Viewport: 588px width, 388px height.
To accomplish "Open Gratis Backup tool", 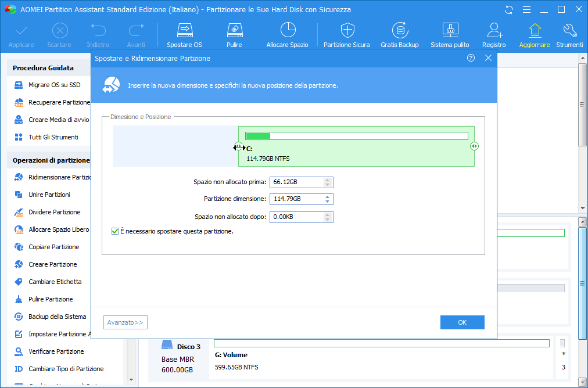I will point(400,36).
